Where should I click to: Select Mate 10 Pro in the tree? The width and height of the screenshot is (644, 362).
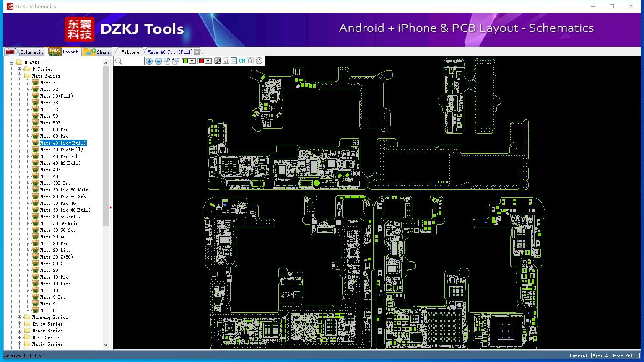click(x=54, y=277)
